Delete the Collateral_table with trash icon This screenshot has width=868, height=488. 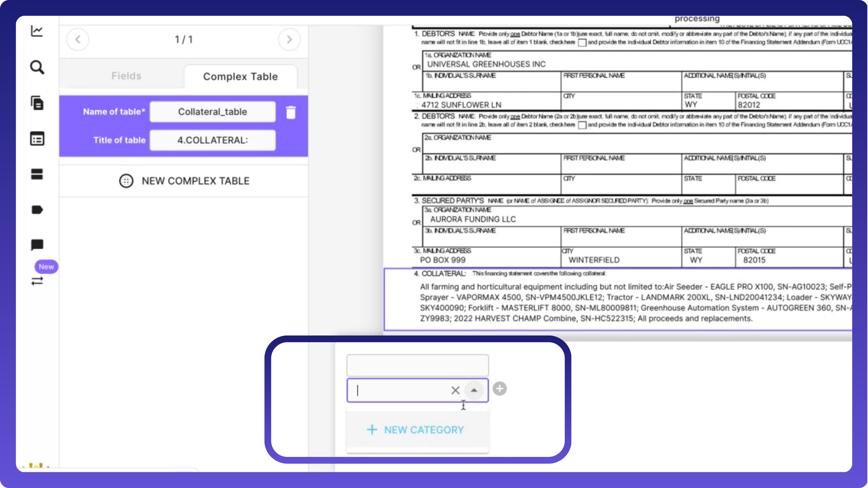coord(291,113)
